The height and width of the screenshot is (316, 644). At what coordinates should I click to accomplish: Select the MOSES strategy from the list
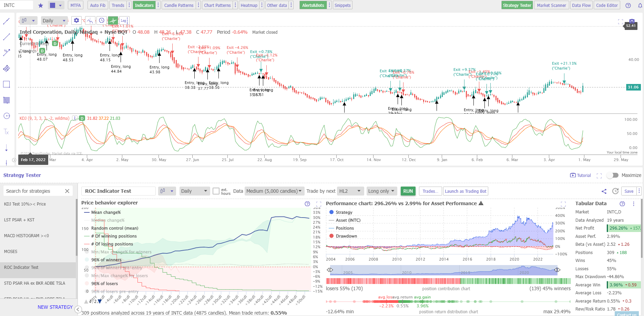click(x=11, y=251)
